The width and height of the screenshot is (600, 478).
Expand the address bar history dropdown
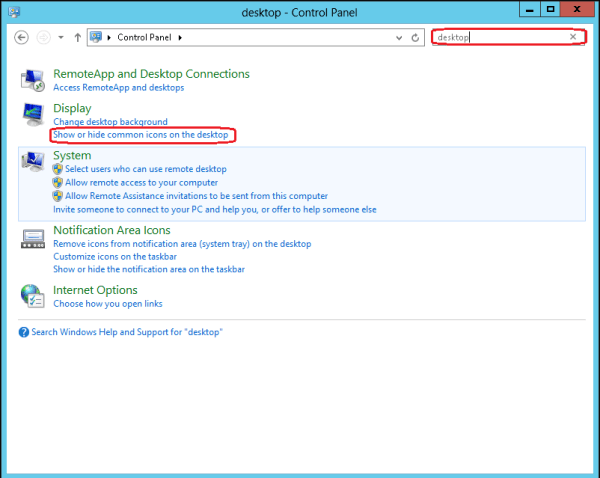pos(400,37)
